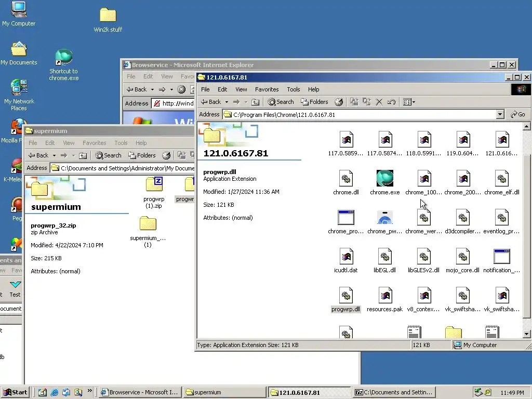Open chrome.exe in the 121.0.6167.81 folder
The image size is (532, 399).
[385, 182]
